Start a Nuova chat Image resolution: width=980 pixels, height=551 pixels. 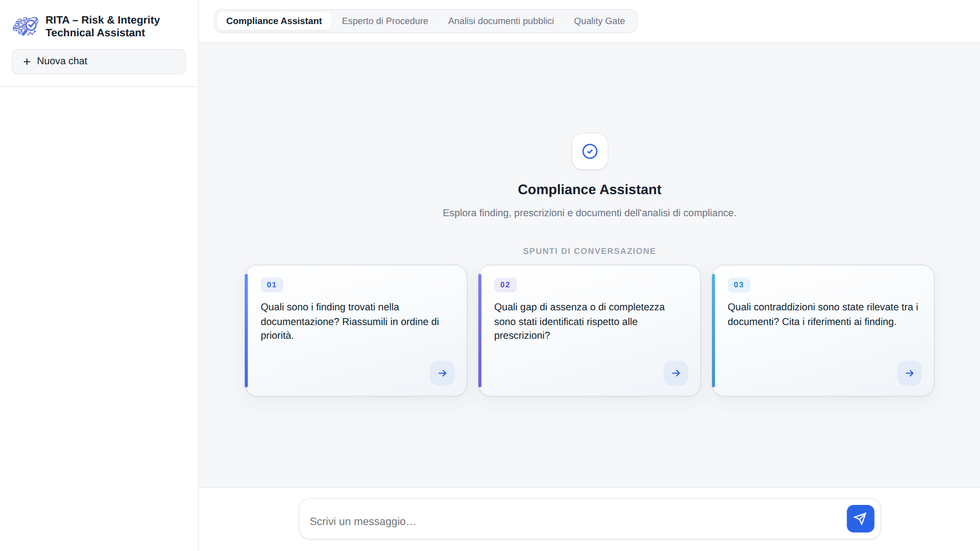(x=99, y=61)
